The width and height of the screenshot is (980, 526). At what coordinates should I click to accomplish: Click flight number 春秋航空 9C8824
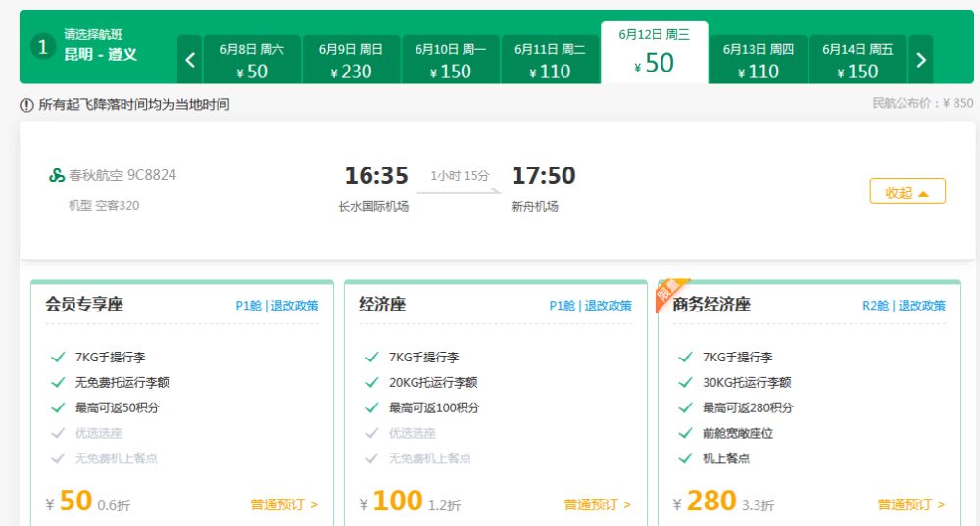122,175
